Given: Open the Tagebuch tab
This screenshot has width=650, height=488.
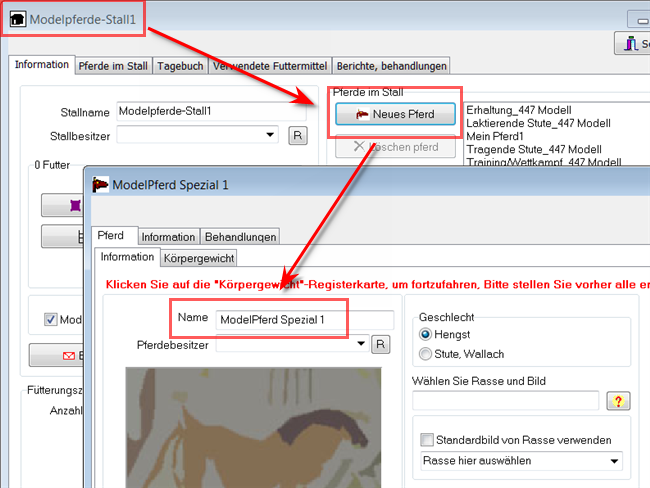Looking at the screenshot, I should click(180, 66).
